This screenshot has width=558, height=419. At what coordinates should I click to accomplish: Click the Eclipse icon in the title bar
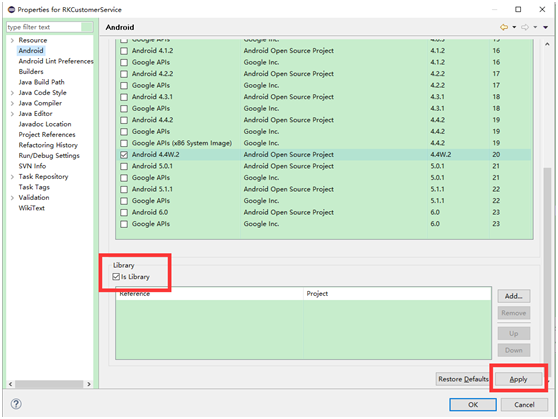click(x=11, y=10)
